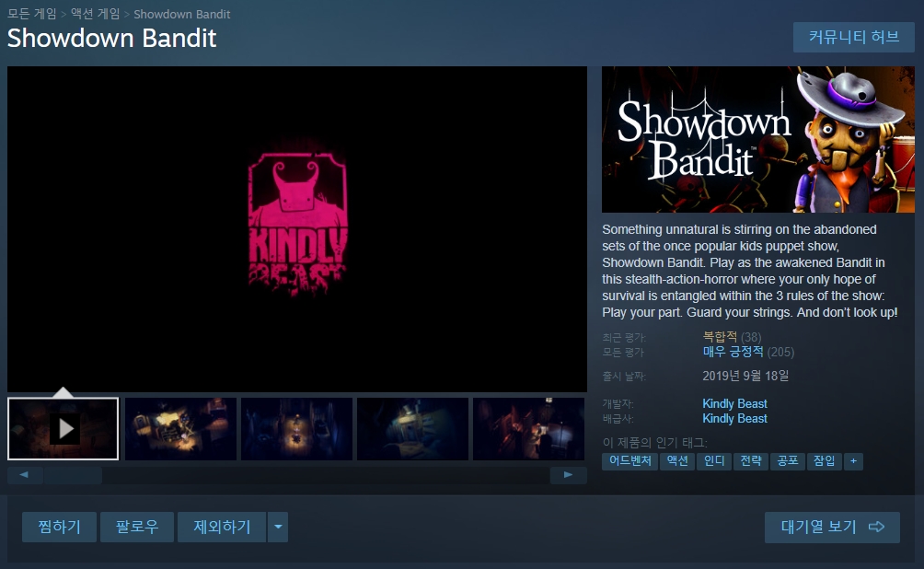Click the plus button to add tags
The height and width of the screenshot is (569, 924).
[853, 461]
